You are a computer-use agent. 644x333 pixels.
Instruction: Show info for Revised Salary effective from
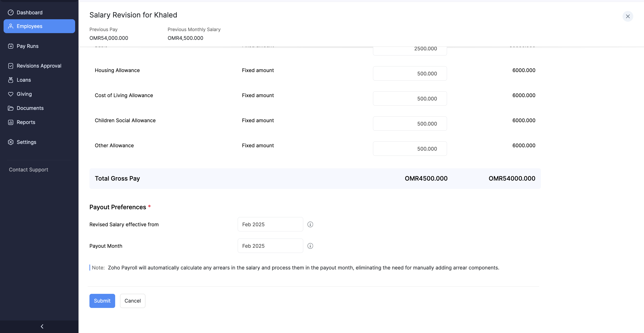point(310,224)
